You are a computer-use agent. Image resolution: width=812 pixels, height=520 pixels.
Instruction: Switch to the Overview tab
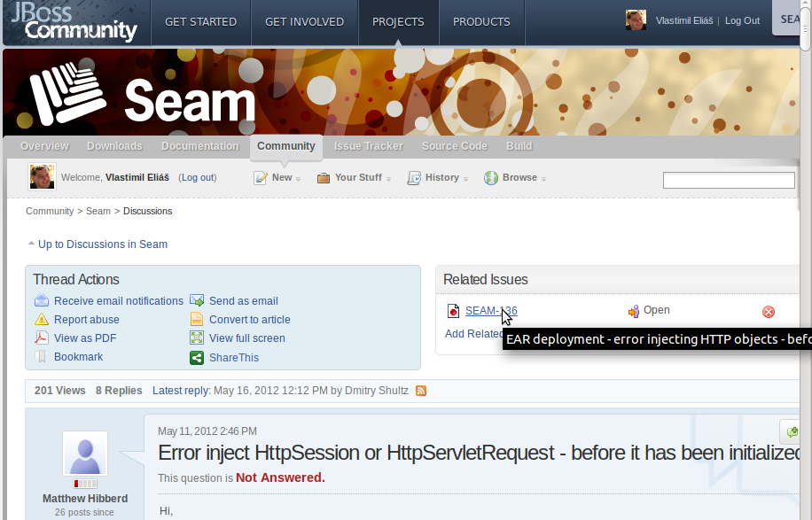point(44,146)
